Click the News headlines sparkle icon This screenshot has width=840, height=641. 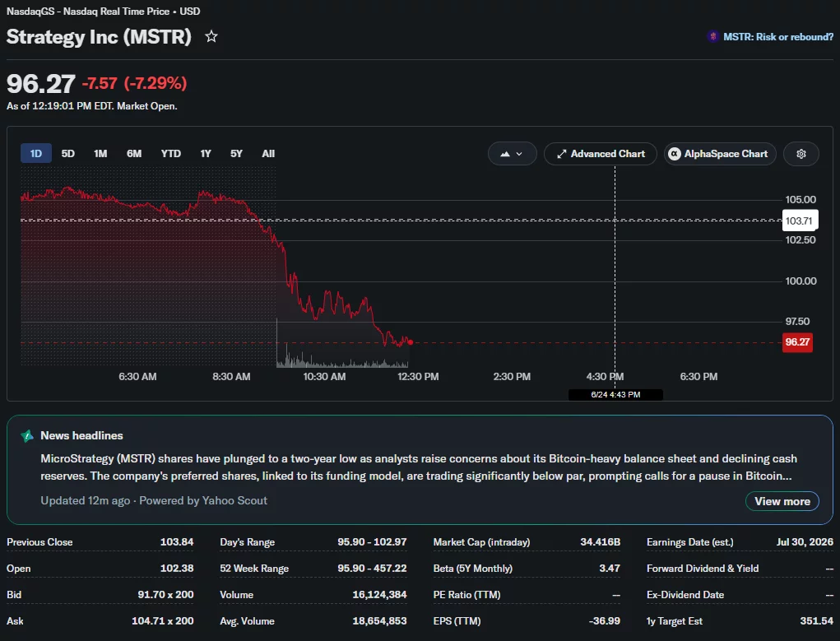pyautogui.click(x=27, y=436)
